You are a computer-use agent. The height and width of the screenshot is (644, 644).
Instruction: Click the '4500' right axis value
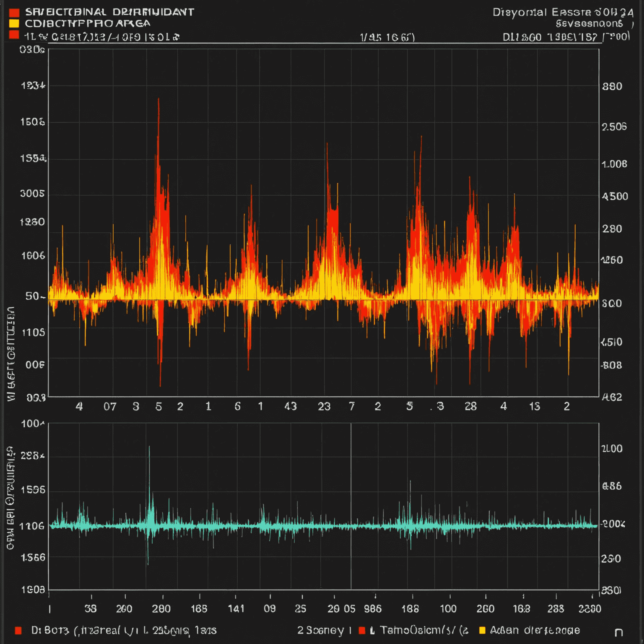[615, 196]
